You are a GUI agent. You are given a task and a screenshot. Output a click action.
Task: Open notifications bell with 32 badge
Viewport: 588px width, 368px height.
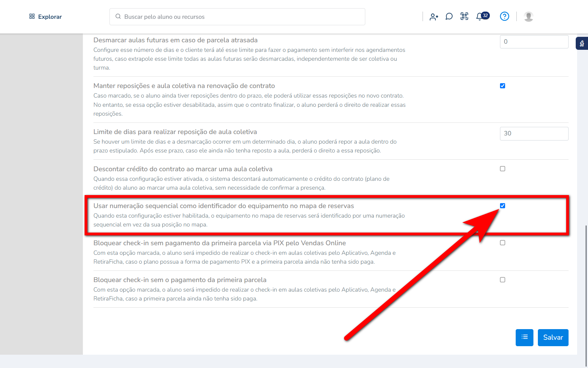point(480,16)
